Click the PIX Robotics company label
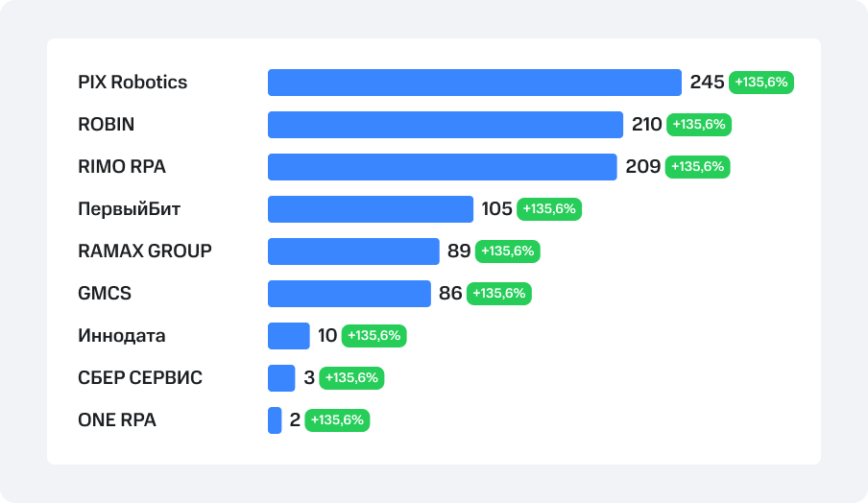The image size is (868, 503). [133, 83]
